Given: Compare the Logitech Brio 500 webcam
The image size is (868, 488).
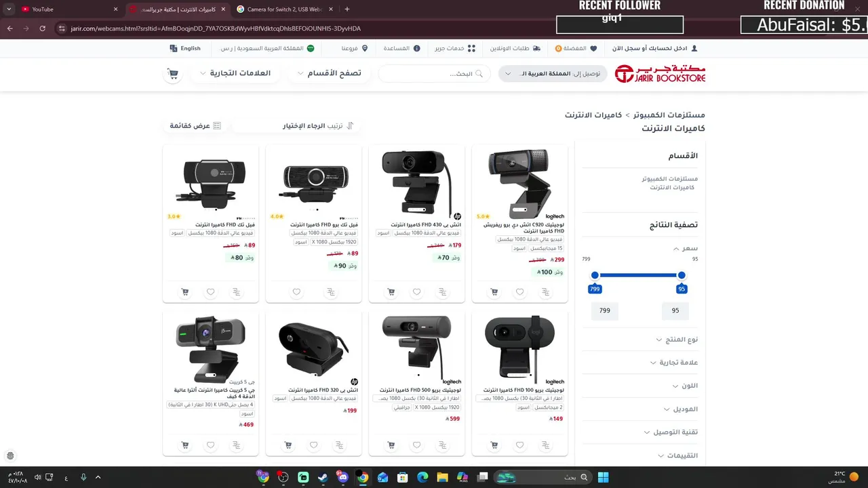Looking at the screenshot, I should click(442, 445).
